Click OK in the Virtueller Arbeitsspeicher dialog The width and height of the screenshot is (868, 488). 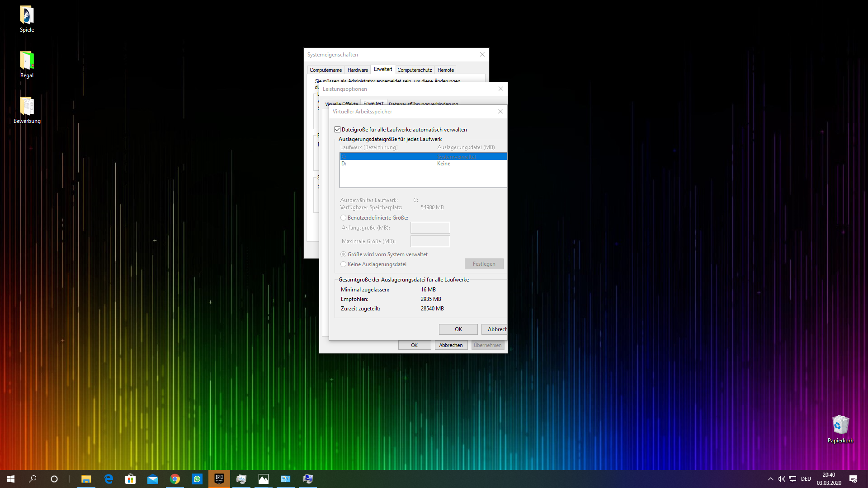point(458,329)
